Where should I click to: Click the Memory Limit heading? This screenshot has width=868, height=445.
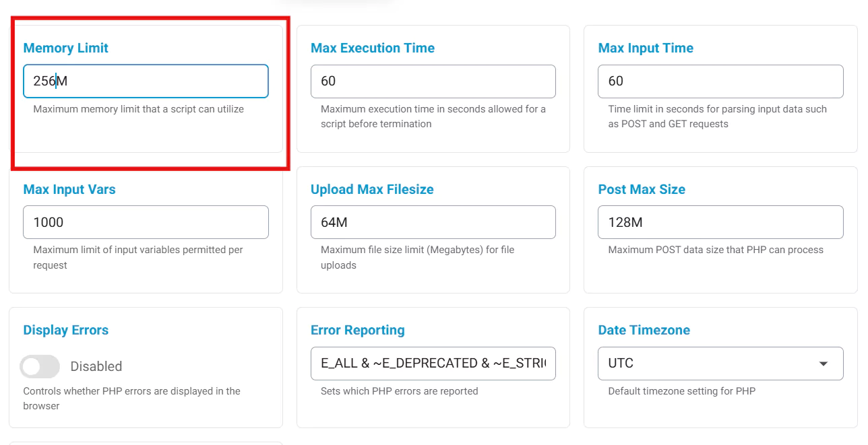click(65, 48)
